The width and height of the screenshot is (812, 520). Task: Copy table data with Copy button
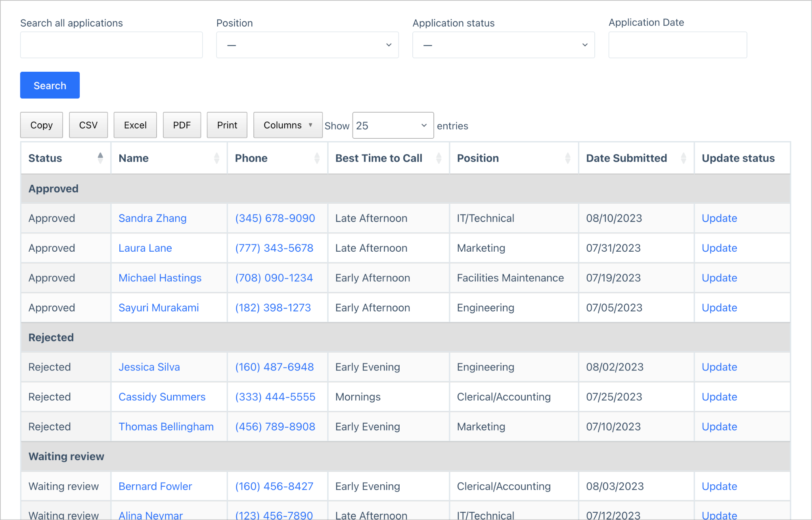tap(42, 125)
